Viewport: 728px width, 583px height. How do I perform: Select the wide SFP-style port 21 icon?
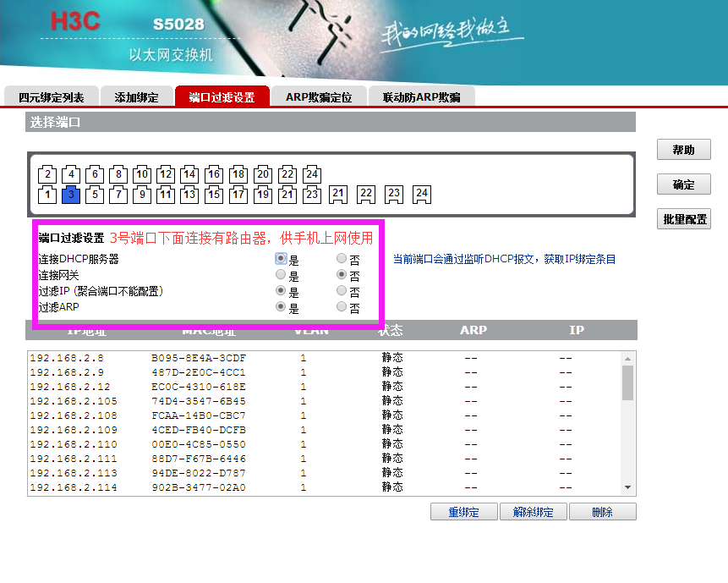click(338, 194)
